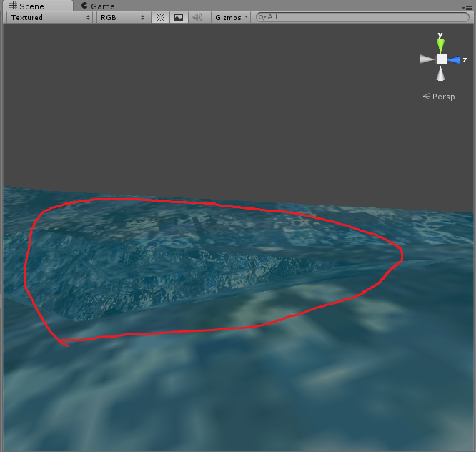Open the RGB render mode dropdown
This screenshot has height=452, width=476.
(122, 17)
